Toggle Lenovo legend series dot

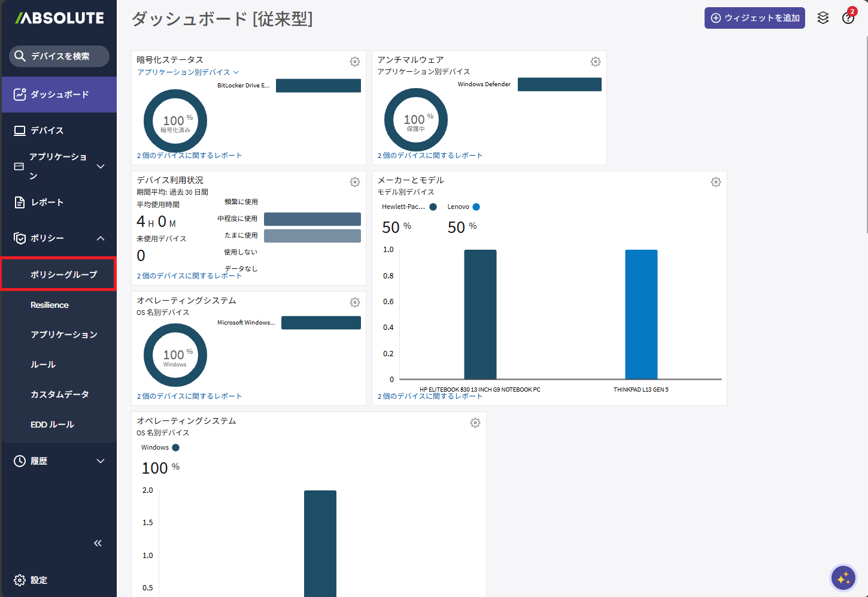pyautogui.click(x=477, y=207)
